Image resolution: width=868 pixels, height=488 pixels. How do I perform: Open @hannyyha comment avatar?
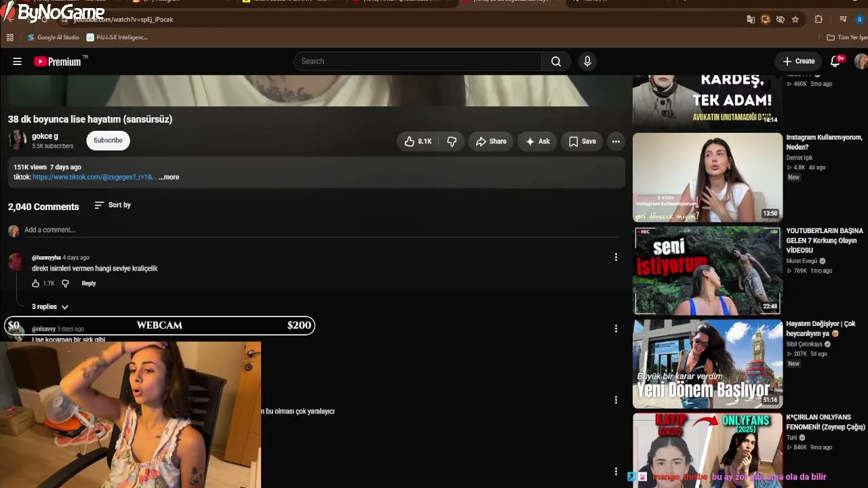tap(15, 262)
